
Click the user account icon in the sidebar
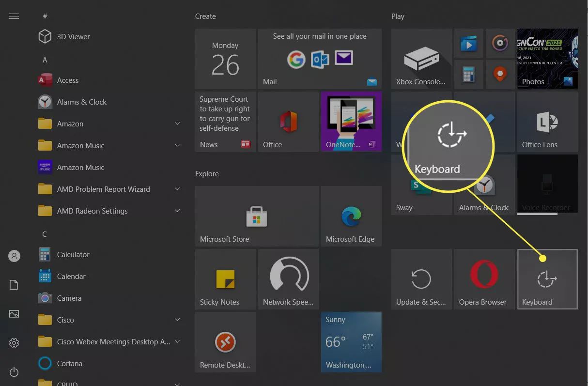(14, 256)
